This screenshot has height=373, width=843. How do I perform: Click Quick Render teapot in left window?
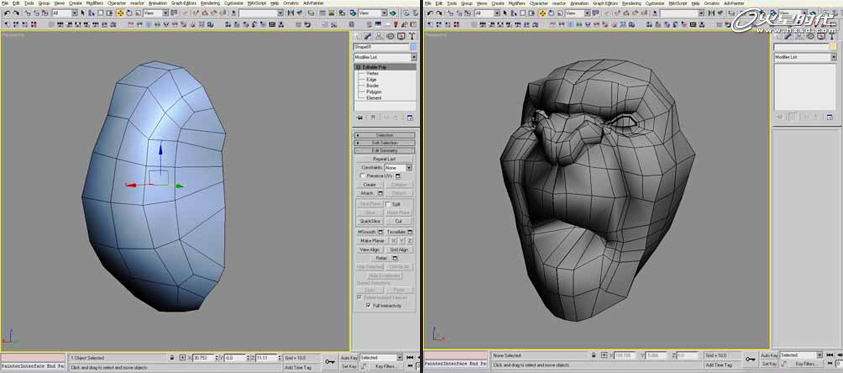[393, 12]
